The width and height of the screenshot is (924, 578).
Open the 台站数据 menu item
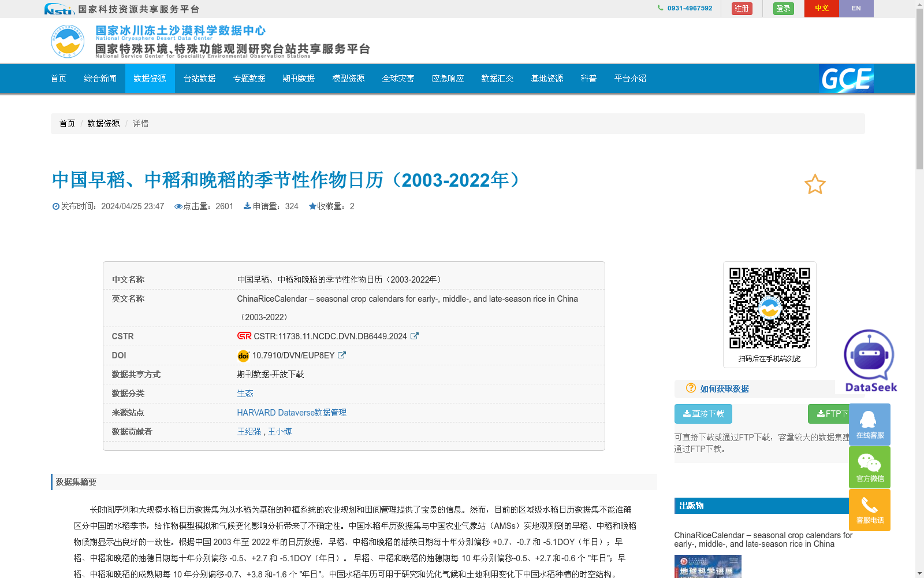click(199, 79)
